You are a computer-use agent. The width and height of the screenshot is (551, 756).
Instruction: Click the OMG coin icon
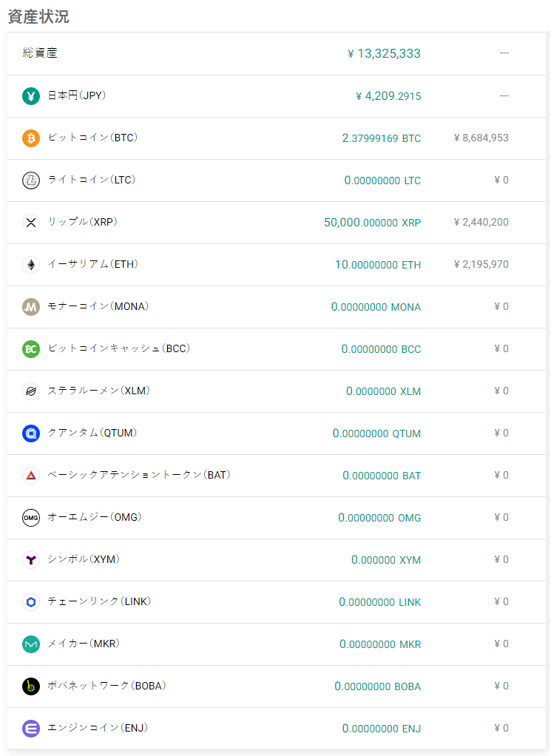[31, 518]
